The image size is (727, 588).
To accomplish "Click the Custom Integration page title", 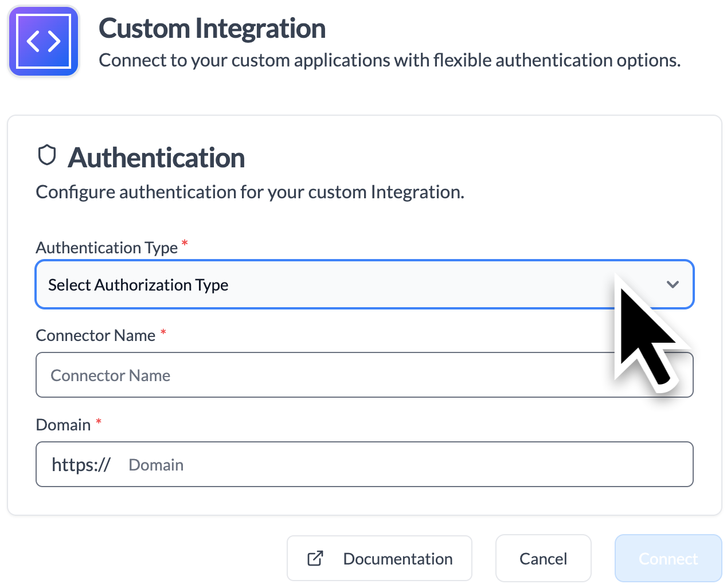I will point(212,29).
